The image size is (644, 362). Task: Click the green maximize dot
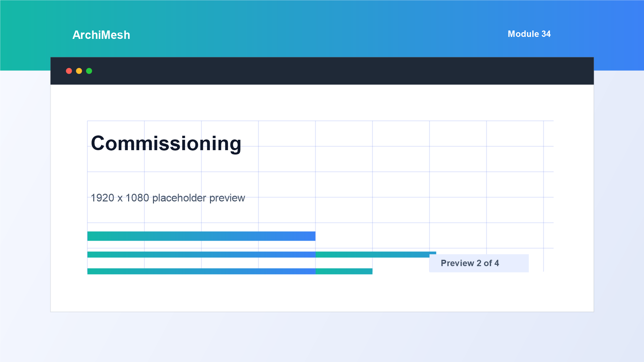89,71
